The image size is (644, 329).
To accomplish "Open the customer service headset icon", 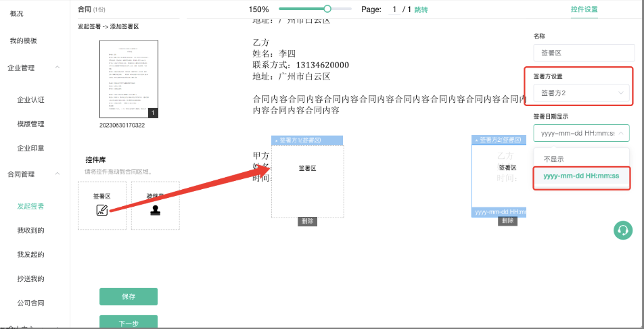I will point(622,230).
